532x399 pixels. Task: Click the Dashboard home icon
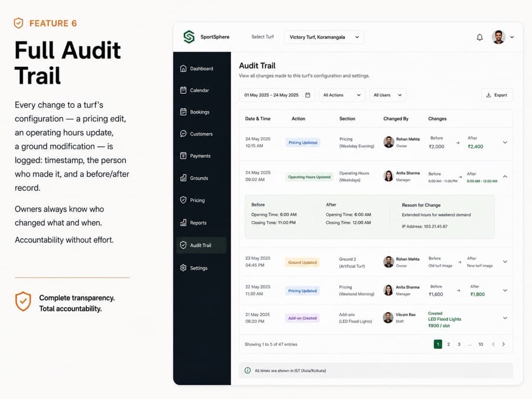[x=183, y=68]
